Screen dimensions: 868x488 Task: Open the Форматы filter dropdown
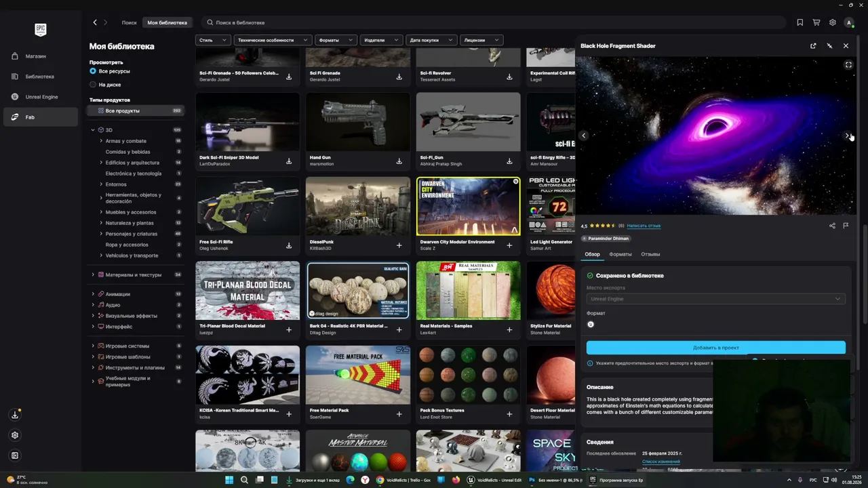[336, 40]
